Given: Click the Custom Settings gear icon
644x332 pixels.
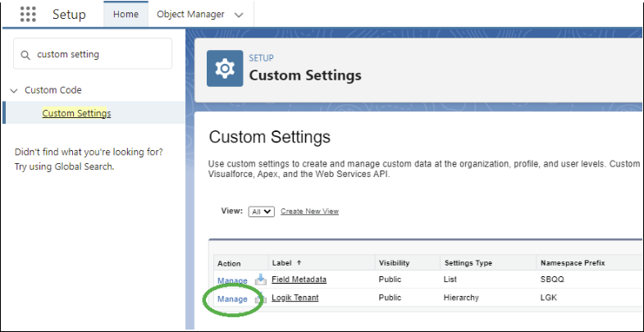Looking at the screenshot, I should click(x=225, y=69).
